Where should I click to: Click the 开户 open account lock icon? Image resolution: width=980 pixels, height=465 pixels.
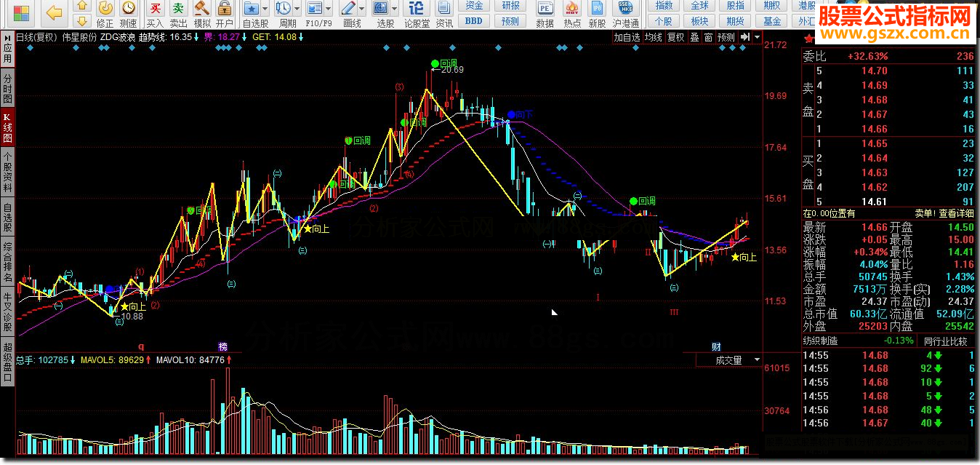click(225, 14)
